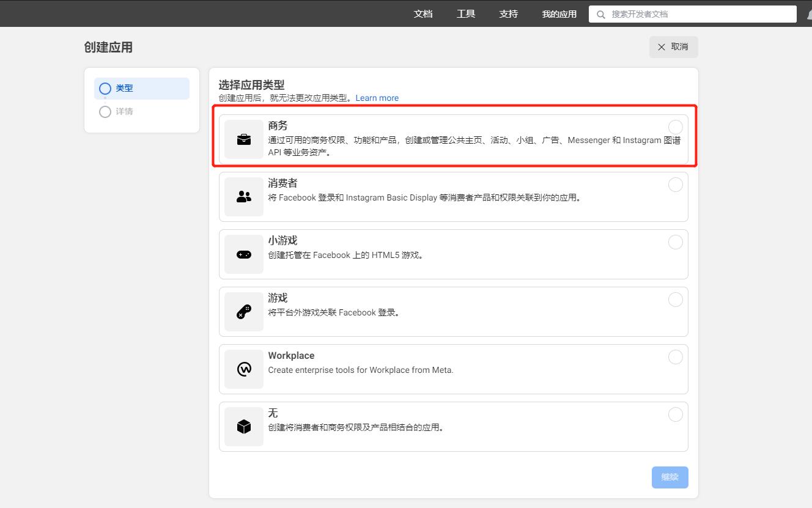Click the people icon beside 消费者
Image resolution: width=812 pixels, height=508 pixels.
(x=243, y=197)
